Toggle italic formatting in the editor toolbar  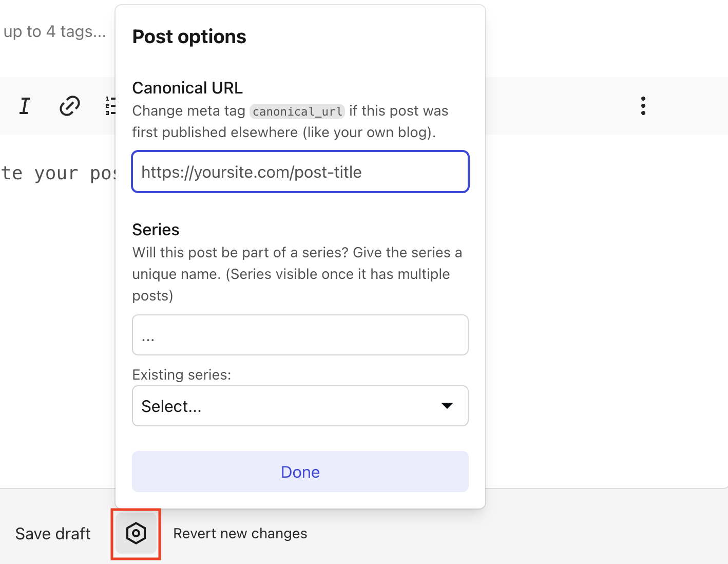click(x=24, y=106)
